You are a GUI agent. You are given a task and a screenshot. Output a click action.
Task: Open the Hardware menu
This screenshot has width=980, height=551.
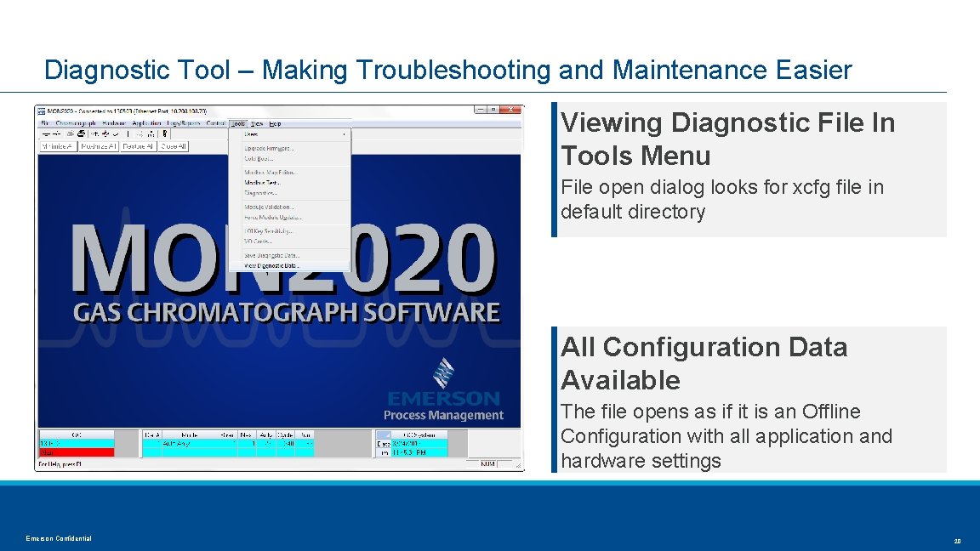pyautogui.click(x=114, y=123)
